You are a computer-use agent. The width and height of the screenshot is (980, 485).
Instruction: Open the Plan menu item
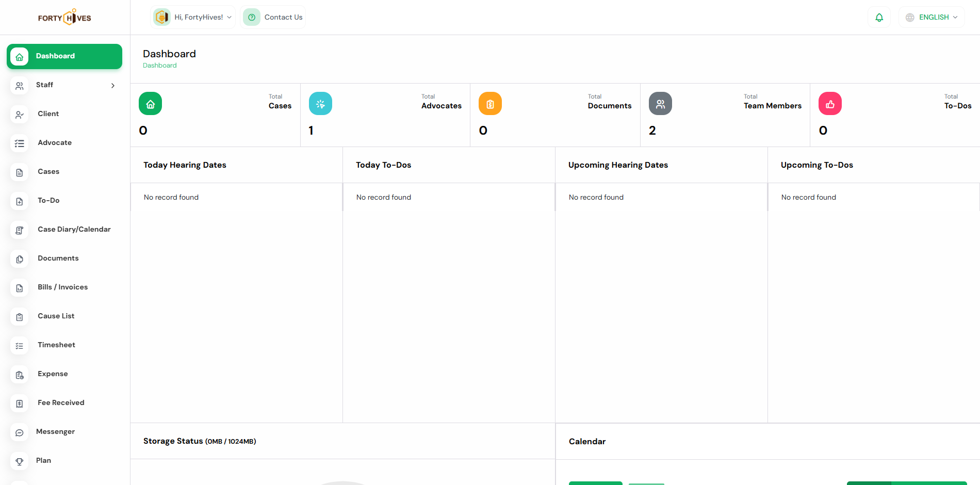coord(64,461)
